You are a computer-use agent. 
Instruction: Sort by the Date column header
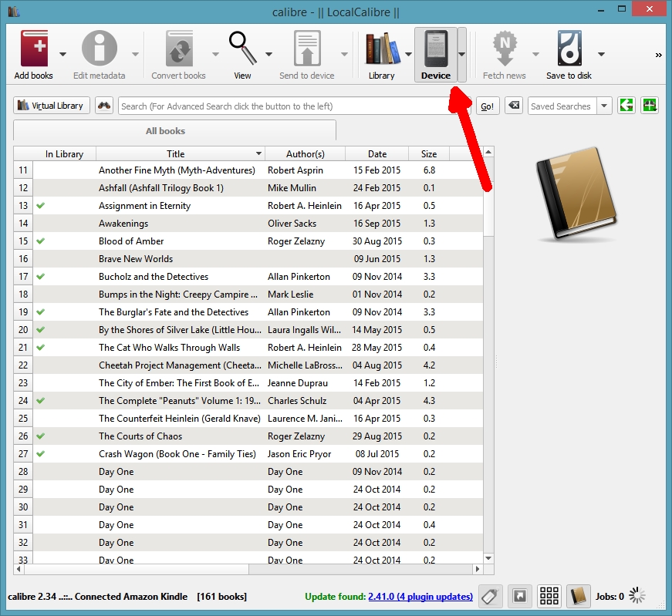pos(377,153)
